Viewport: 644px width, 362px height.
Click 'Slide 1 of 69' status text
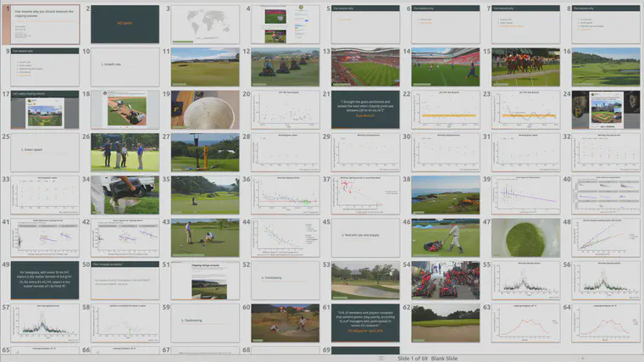click(x=413, y=359)
